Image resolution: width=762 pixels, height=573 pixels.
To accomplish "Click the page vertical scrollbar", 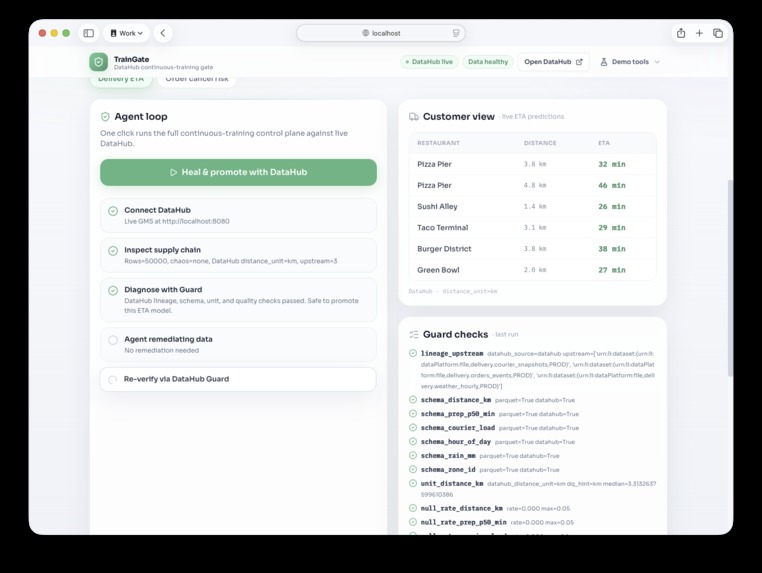I will 729,278.
